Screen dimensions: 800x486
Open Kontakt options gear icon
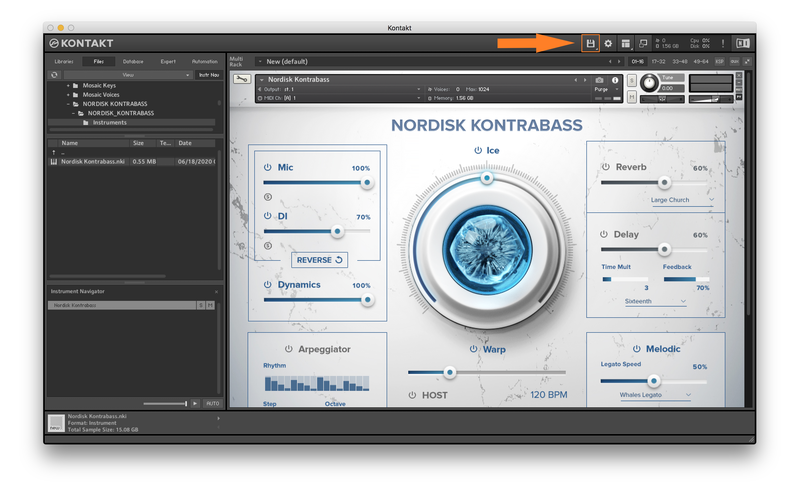(x=608, y=44)
